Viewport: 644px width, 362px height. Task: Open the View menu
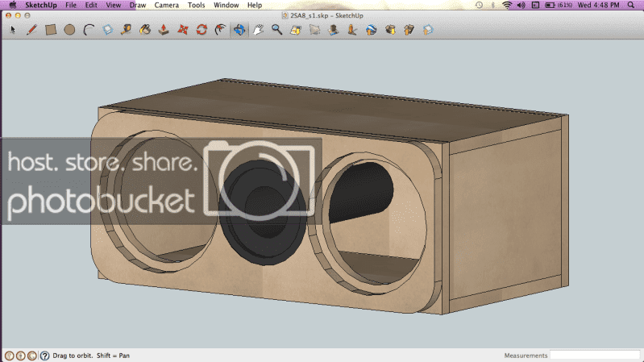pos(113,5)
